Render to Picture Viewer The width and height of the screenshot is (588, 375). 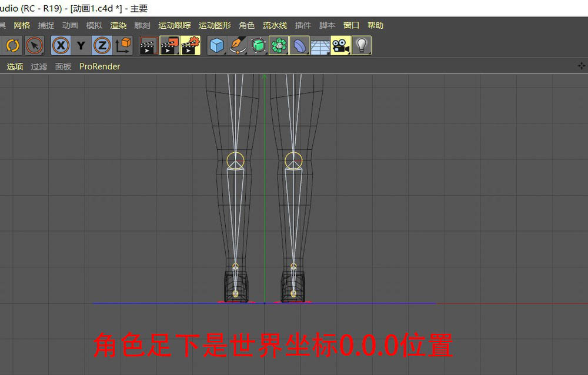pyautogui.click(x=169, y=45)
